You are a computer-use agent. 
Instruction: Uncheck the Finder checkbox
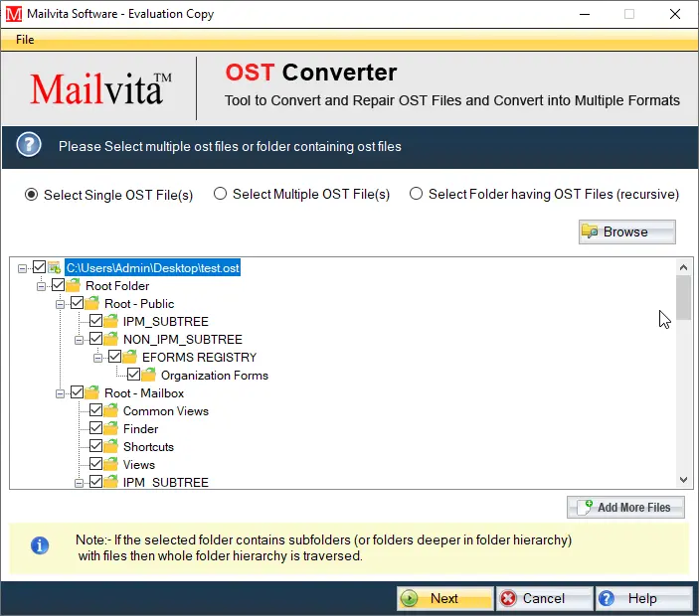(95, 428)
